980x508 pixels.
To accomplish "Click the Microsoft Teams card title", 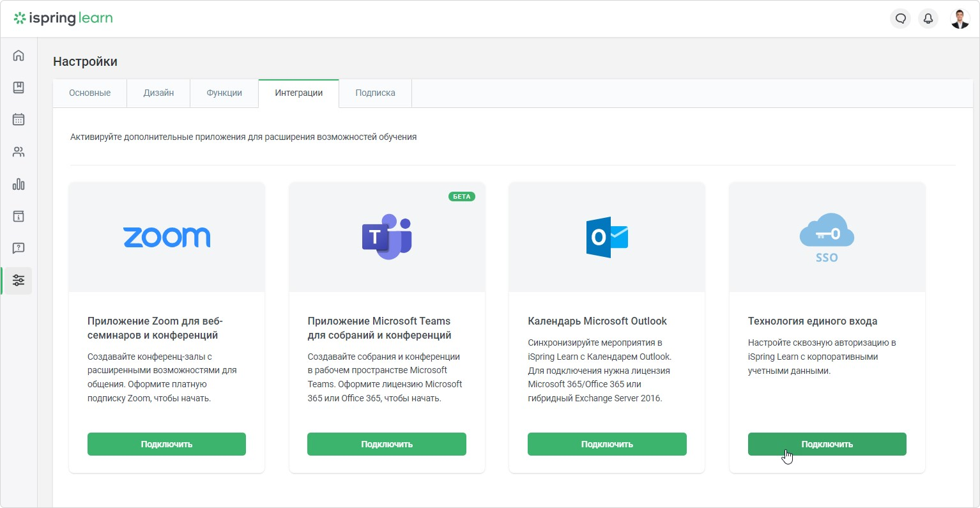I will [379, 328].
